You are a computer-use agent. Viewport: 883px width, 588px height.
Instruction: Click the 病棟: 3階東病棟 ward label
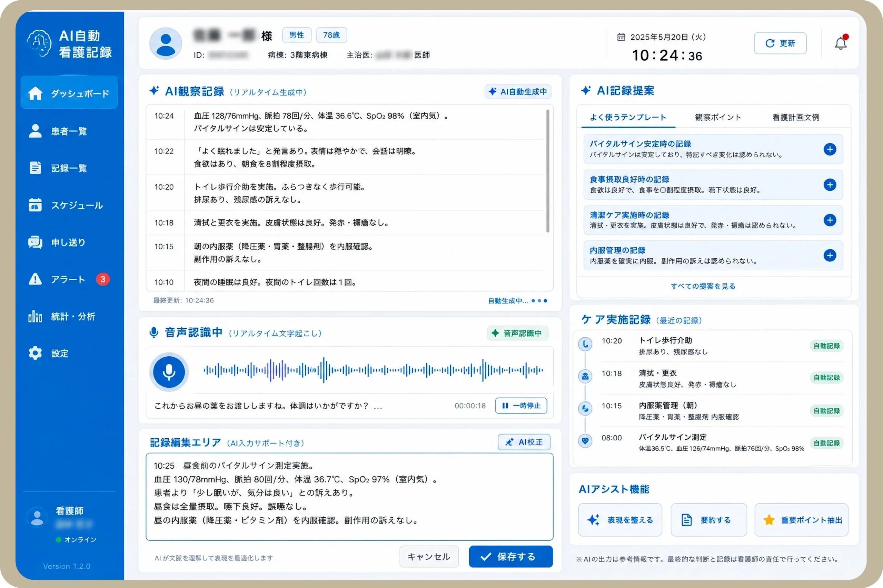coord(298,55)
